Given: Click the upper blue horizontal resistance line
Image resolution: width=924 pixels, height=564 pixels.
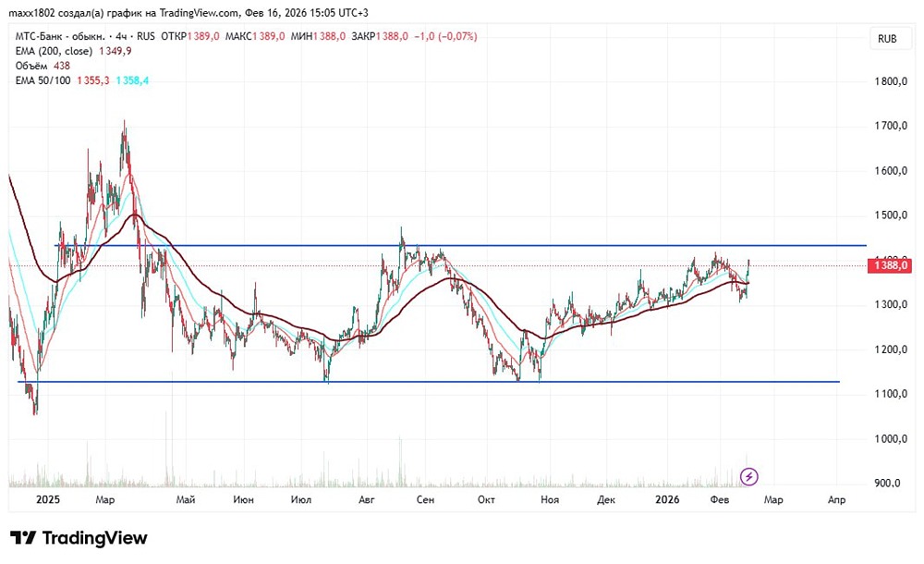Looking at the screenshot, I should point(459,245).
